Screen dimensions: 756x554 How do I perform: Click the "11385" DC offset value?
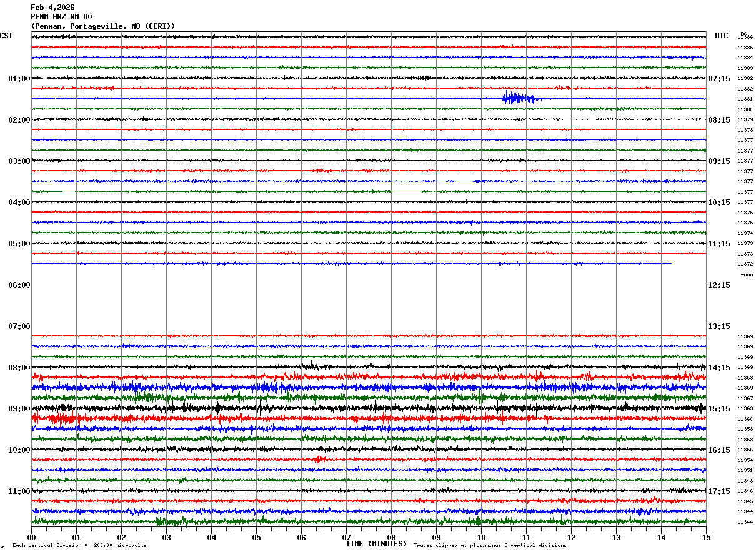tap(745, 48)
